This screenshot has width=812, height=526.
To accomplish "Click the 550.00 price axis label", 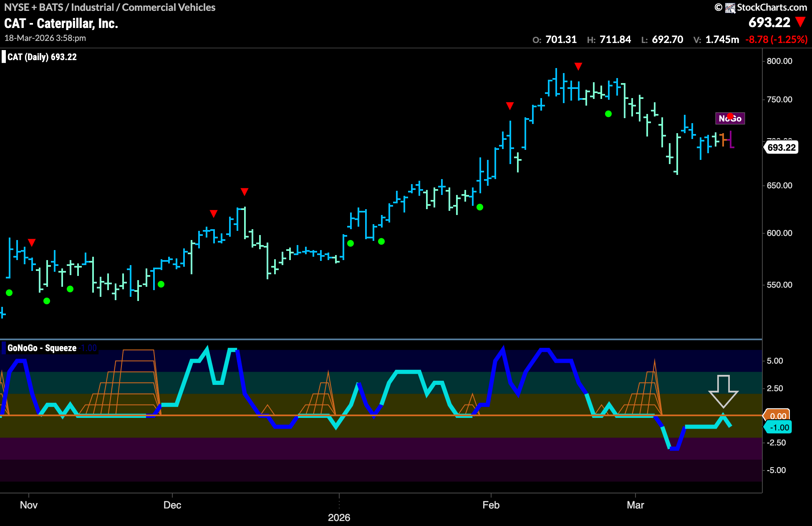I will (779, 285).
